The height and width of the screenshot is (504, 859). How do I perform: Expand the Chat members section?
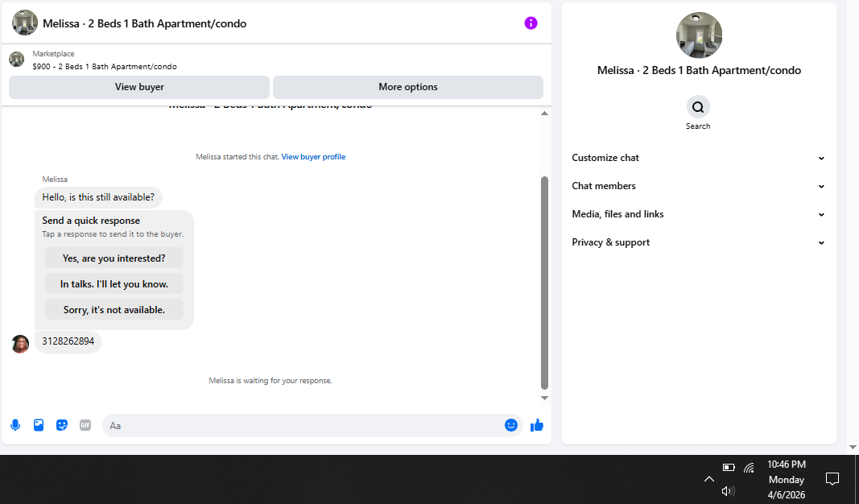699,186
